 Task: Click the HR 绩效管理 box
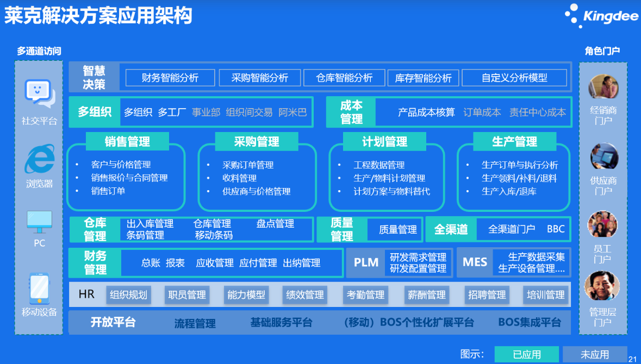point(306,295)
